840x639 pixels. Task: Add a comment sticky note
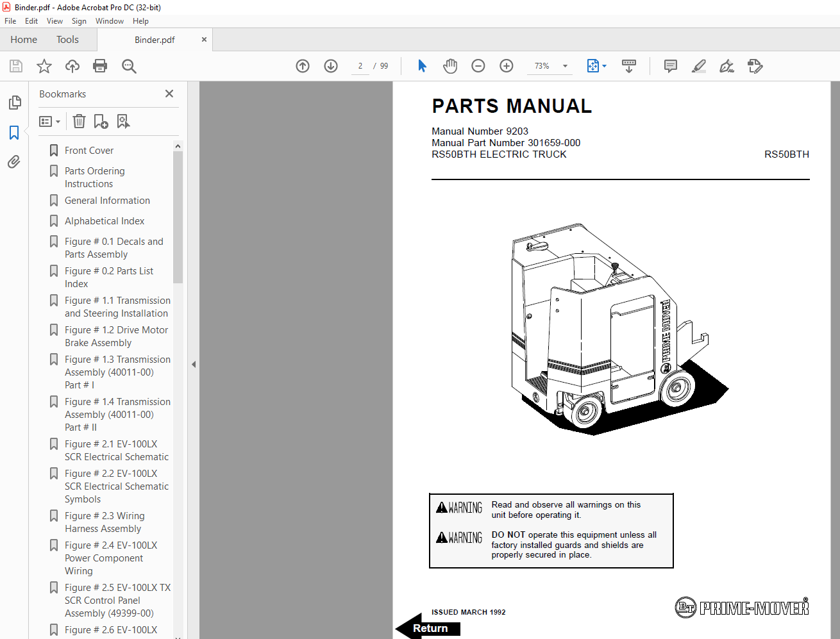671,66
